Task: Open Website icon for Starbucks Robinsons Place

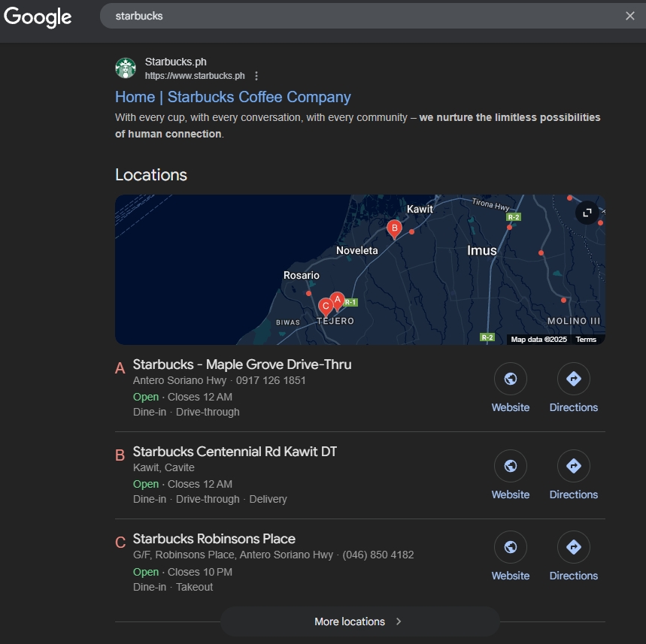Action: [x=510, y=548]
